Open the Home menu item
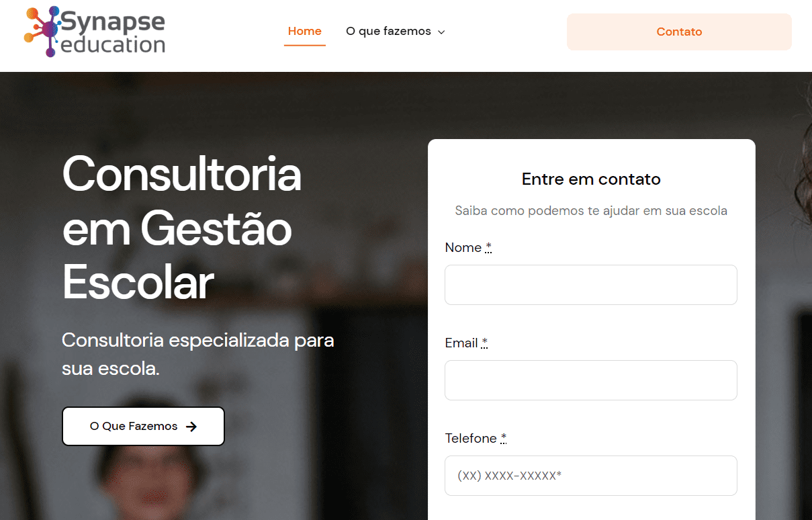812x520 pixels. tap(304, 32)
